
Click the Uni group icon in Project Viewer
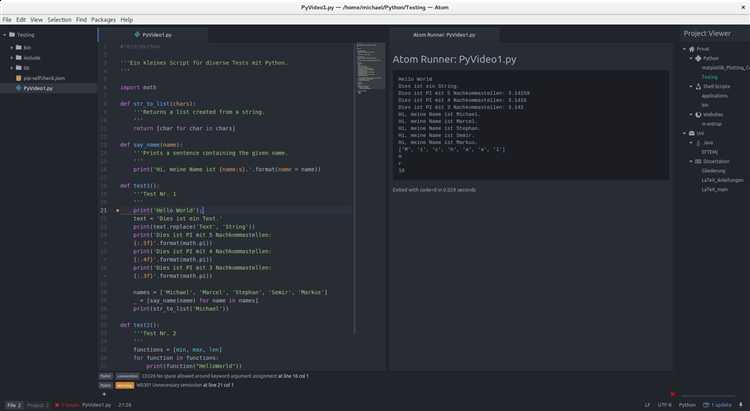692,133
